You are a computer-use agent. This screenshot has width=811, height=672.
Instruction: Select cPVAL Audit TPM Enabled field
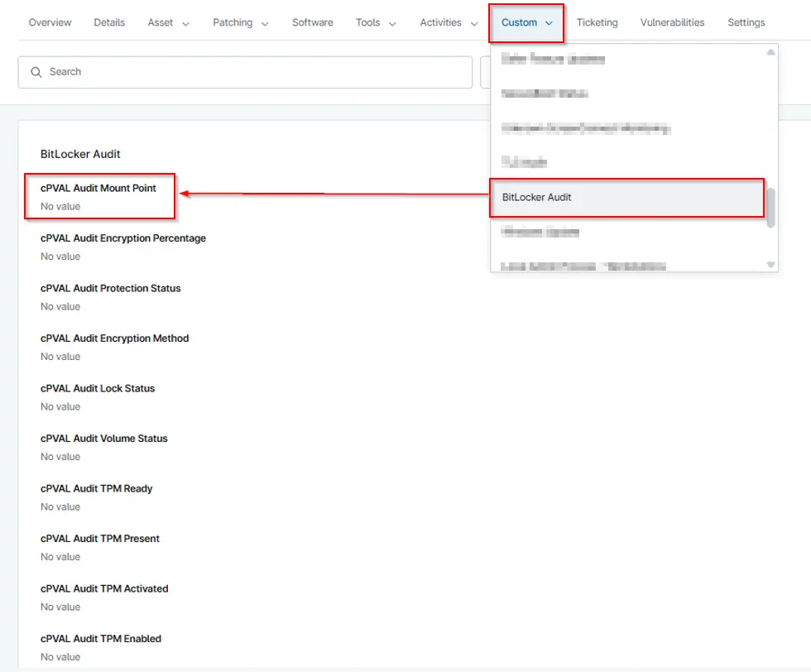coord(101,639)
